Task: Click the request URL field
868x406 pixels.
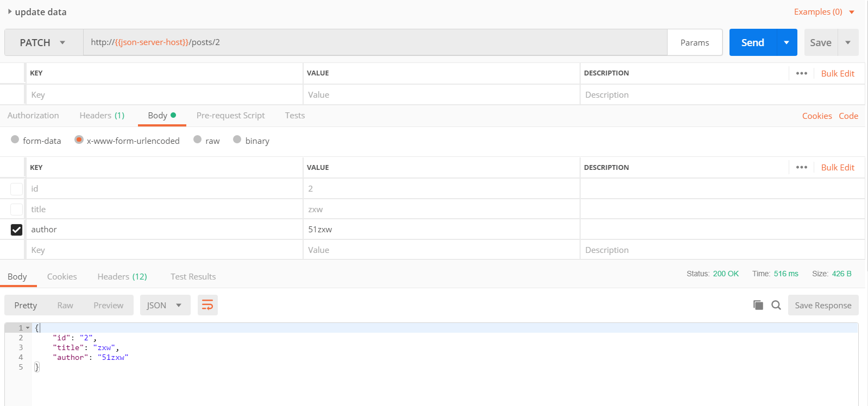Action: click(x=375, y=42)
